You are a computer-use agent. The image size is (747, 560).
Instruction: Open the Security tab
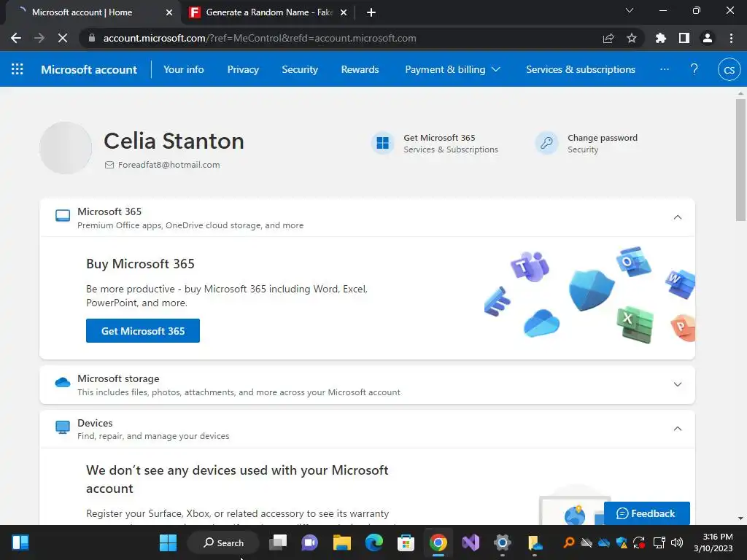click(300, 69)
